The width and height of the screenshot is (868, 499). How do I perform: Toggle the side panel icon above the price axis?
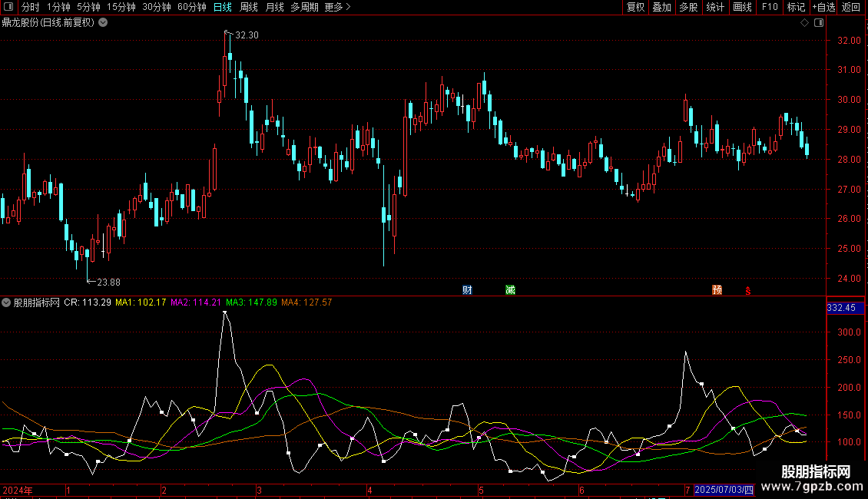(819, 23)
